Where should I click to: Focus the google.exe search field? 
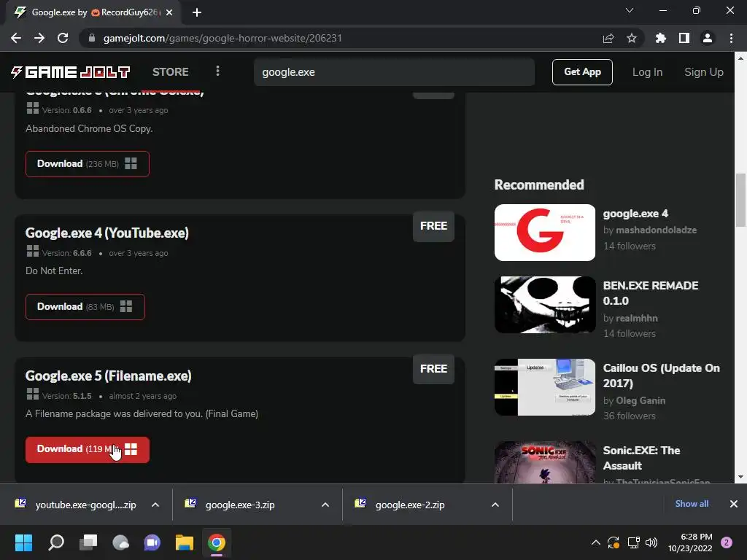pos(394,72)
